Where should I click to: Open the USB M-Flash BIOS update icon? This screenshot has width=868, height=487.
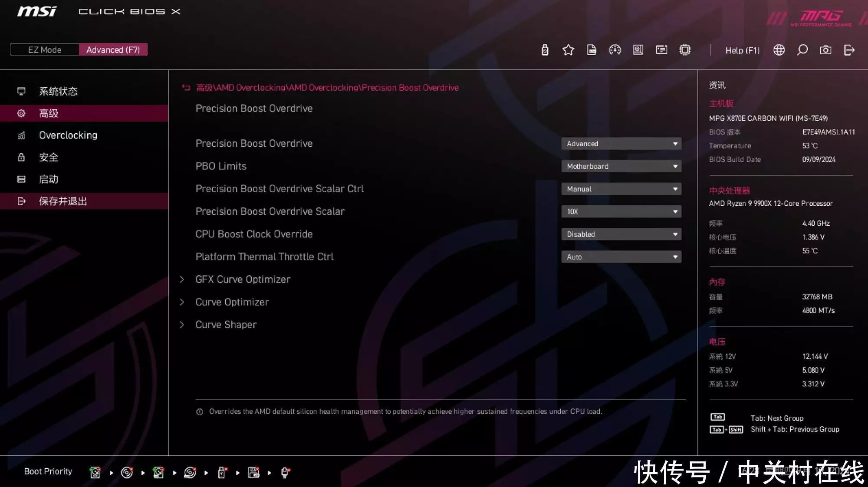click(x=545, y=50)
